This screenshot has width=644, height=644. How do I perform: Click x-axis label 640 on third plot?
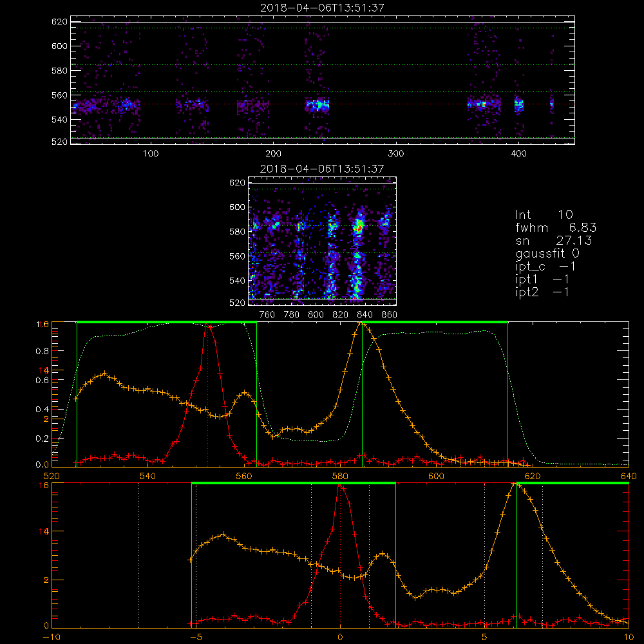[x=629, y=476]
